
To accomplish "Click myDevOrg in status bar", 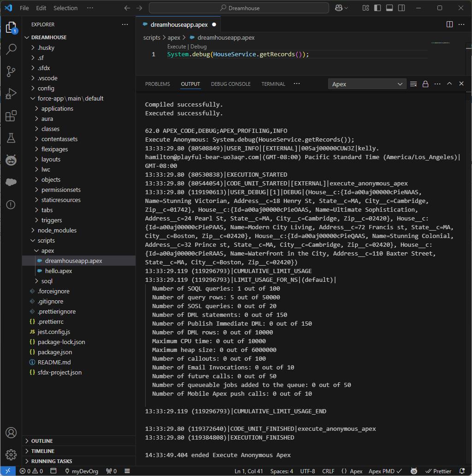I will tap(81, 471).
